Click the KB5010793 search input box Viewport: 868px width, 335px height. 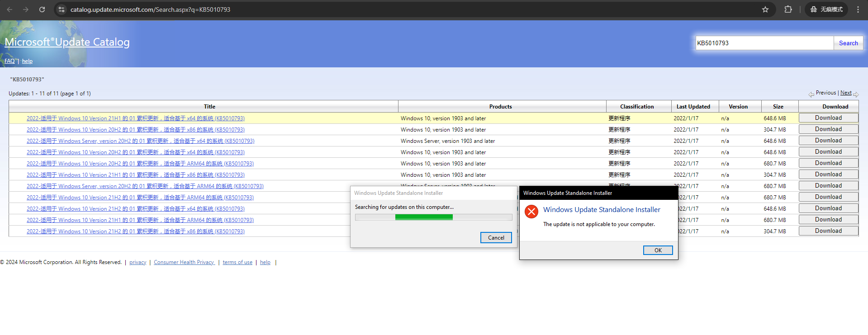tap(764, 43)
